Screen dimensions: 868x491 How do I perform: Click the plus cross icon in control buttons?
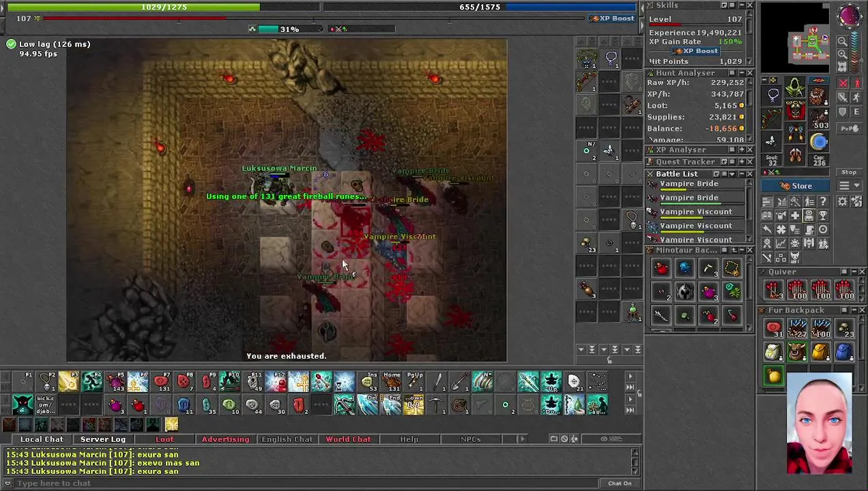pos(795,215)
